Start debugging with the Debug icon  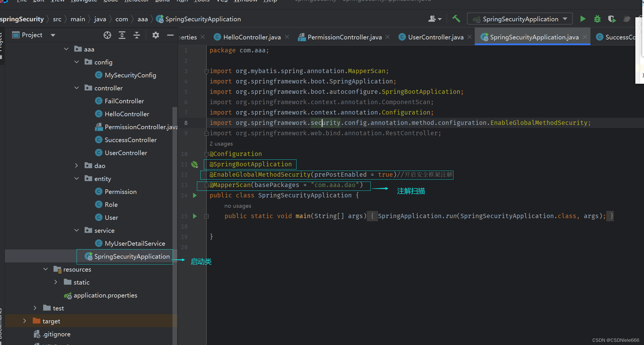[x=597, y=19]
